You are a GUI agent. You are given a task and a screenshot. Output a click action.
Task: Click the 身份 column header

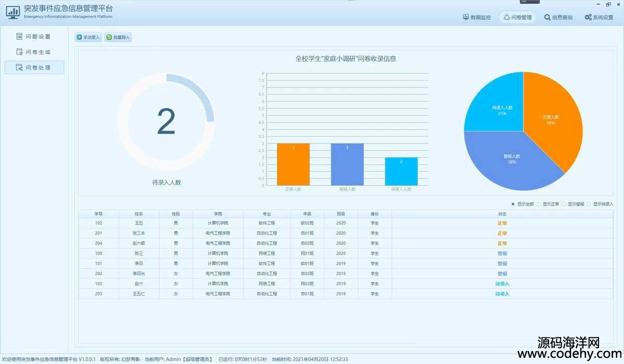click(374, 214)
